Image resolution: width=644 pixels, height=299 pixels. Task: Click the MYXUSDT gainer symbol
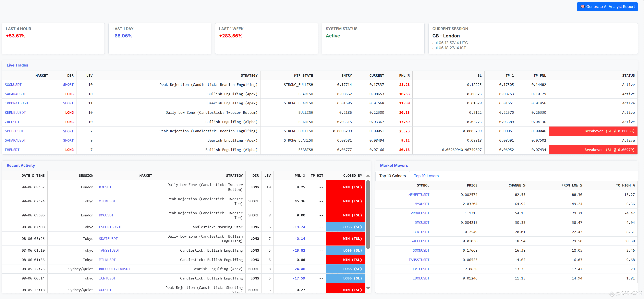click(422, 204)
